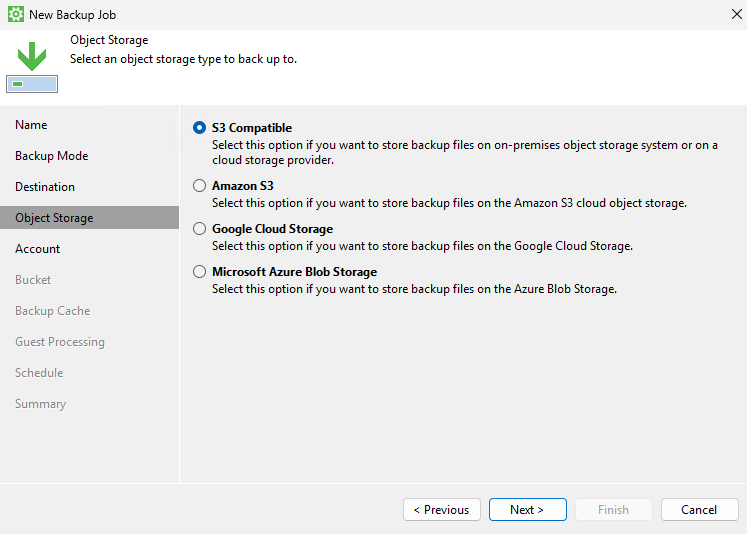
Task: Select Google Cloud Storage radio button
Action: pos(199,229)
